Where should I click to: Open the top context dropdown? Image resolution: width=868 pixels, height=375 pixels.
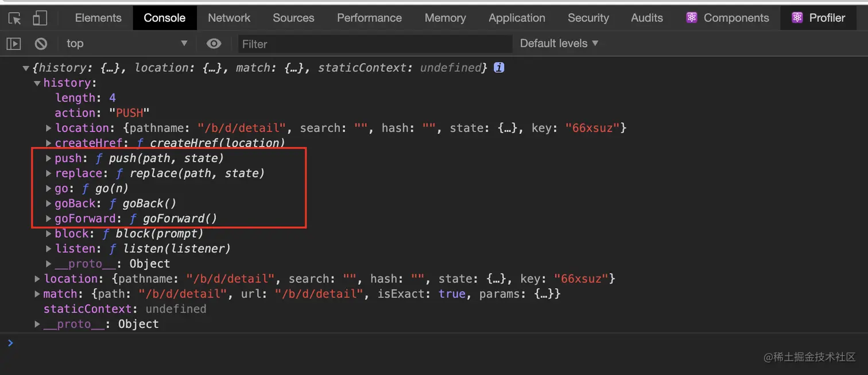pyautogui.click(x=126, y=44)
